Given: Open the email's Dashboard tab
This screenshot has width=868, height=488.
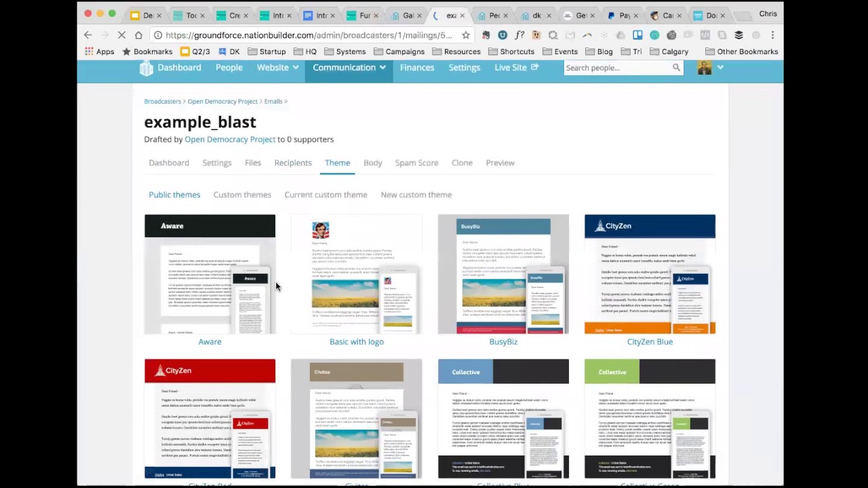Looking at the screenshot, I should [x=169, y=163].
